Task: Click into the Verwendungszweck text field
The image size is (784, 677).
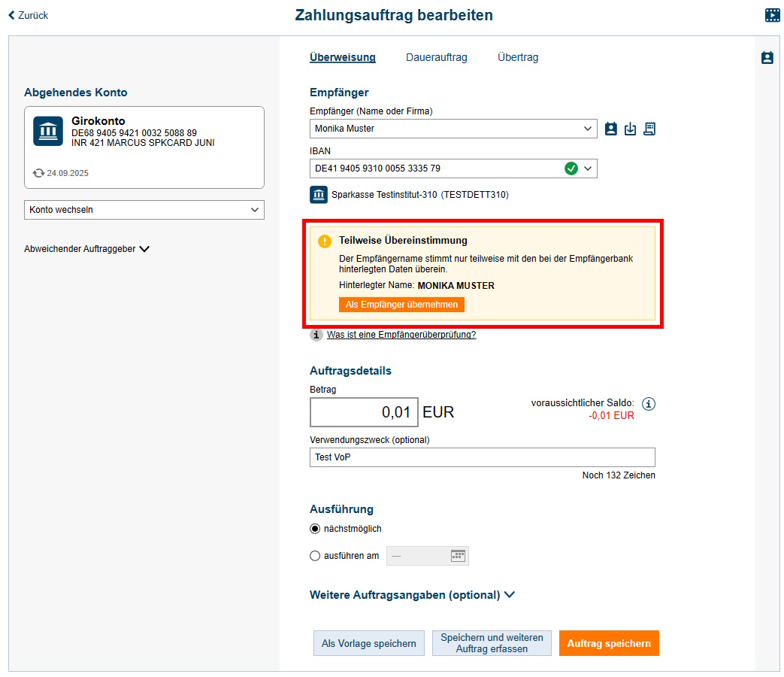Action: [x=482, y=457]
